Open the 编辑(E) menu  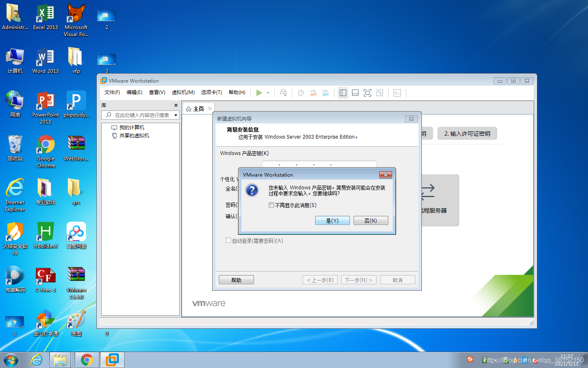134,92
